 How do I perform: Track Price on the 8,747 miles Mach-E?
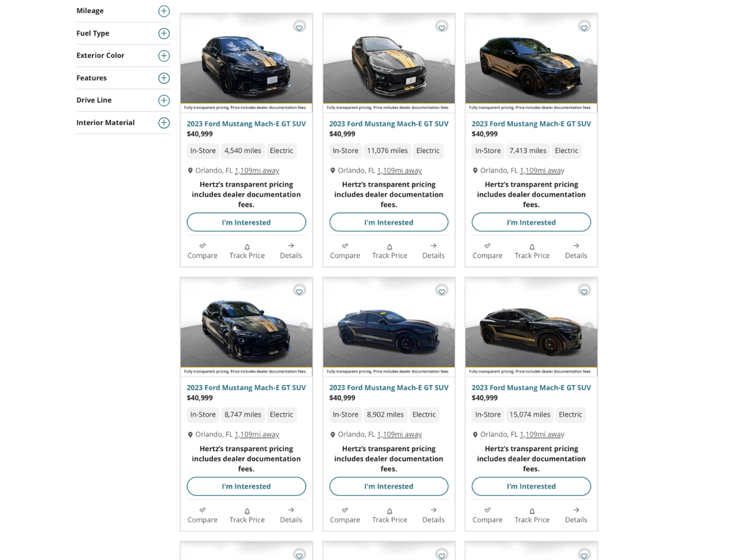point(247,515)
